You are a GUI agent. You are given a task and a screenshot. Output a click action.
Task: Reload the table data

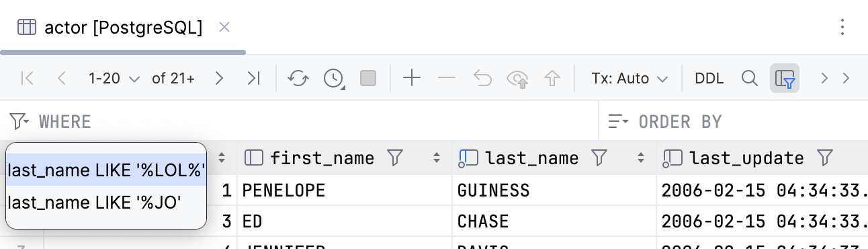(x=298, y=78)
